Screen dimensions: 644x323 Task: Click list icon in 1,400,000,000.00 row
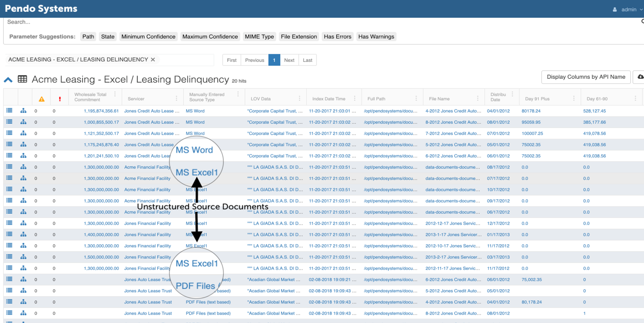9,234
